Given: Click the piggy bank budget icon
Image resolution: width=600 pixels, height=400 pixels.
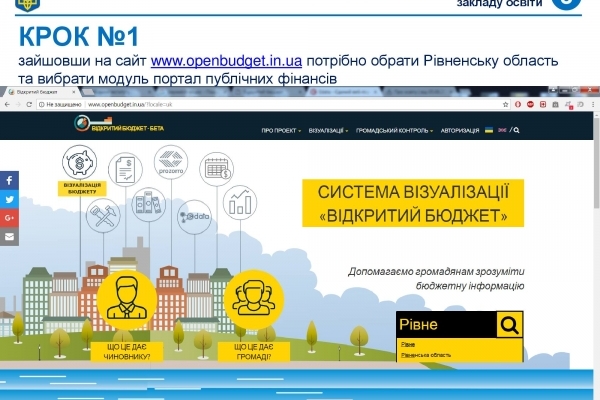Looking at the screenshot, I should [x=78, y=161].
